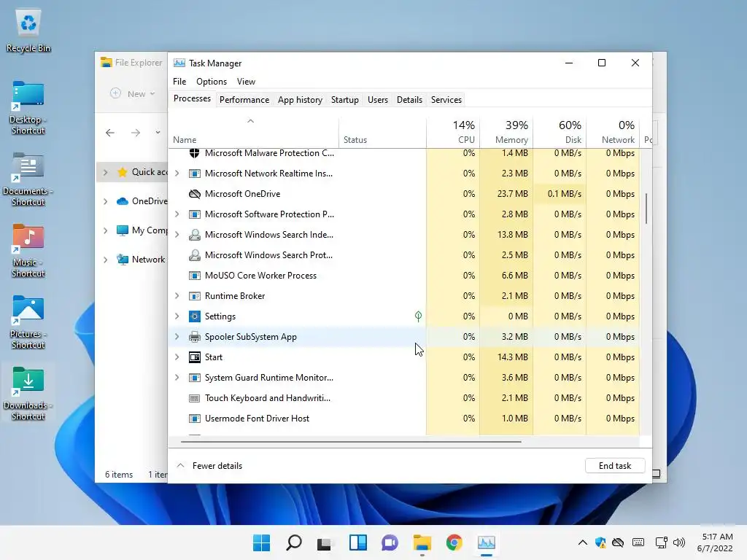747x560 pixels.
Task: Switch to the Users tab
Action: (378, 99)
